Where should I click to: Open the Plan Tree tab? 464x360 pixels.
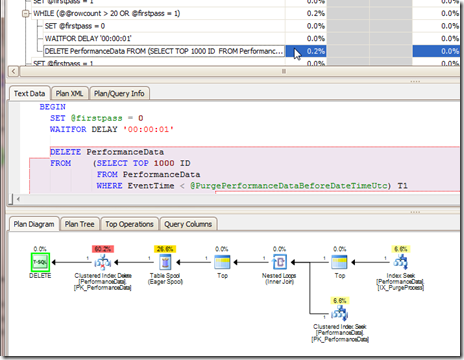(79, 224)
